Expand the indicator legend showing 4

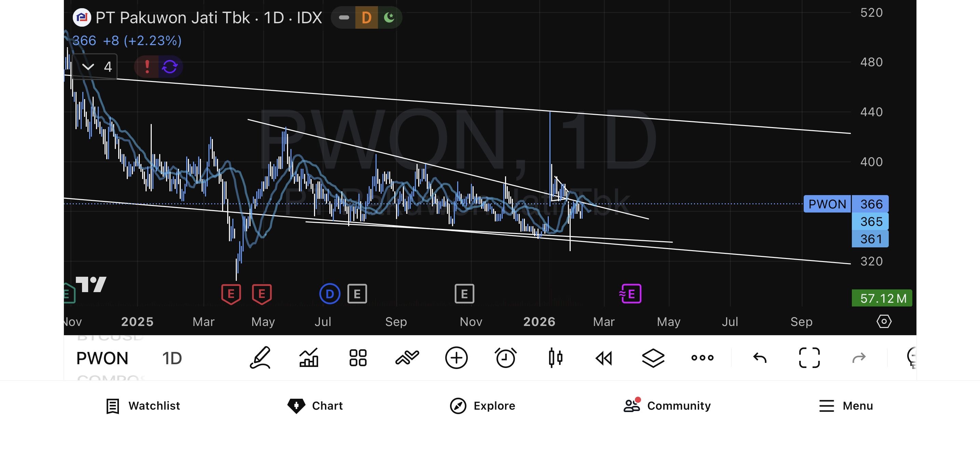pos(95,67)
